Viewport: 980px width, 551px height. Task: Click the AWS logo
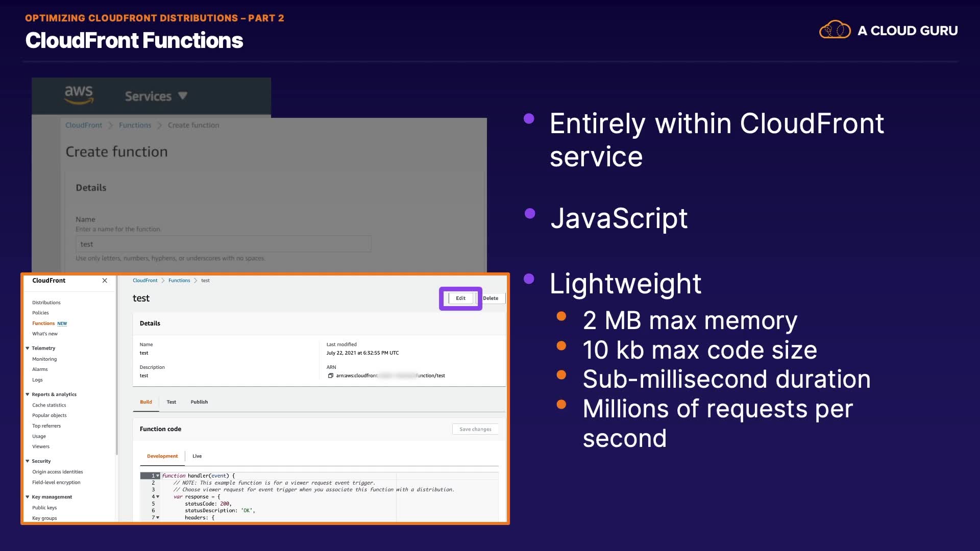click(x=79, y=95)
